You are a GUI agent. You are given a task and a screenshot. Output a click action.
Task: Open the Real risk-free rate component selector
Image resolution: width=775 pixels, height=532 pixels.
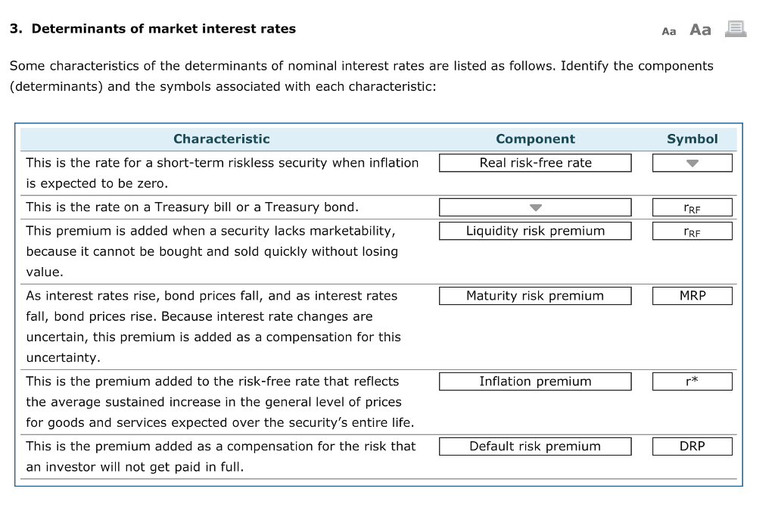click(535, 163)
